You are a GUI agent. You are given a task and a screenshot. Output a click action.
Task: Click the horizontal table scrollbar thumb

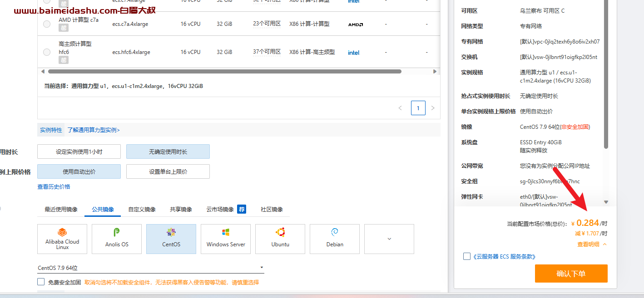pos(225,71)
